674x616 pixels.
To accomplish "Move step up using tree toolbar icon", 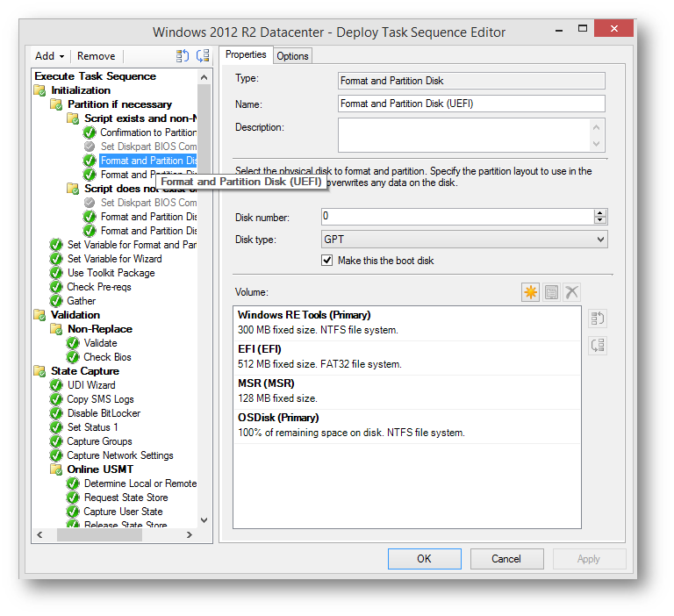I will click(183, 56).
